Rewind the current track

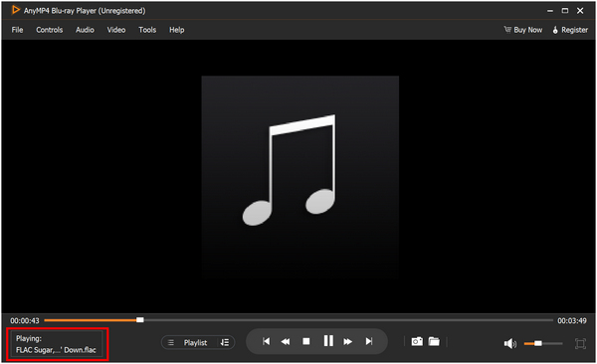[x=286, y=341]
